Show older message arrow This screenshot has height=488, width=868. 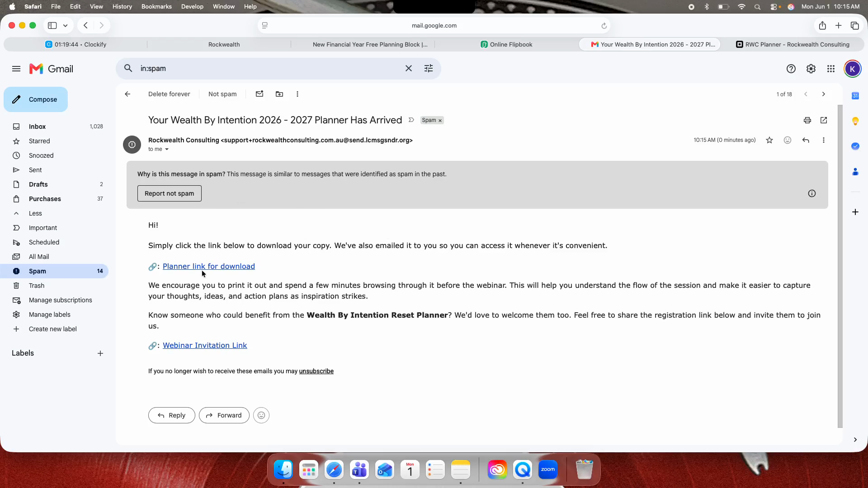click(823, 94)
